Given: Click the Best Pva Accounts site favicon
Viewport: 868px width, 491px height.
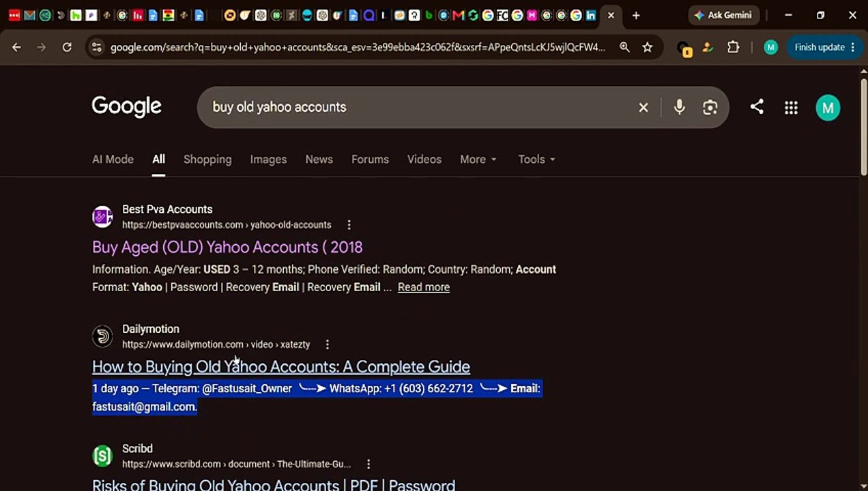Looking at the screenshot, I should (102, 217).
